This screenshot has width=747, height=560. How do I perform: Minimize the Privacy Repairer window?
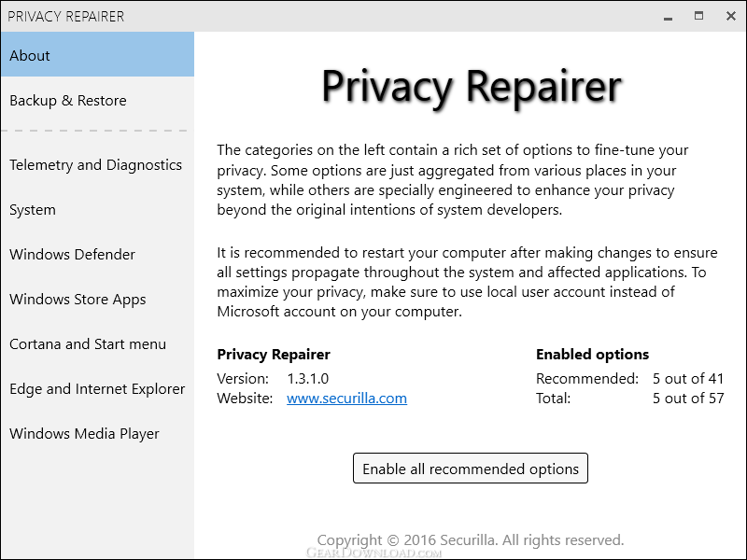[668, 17]
